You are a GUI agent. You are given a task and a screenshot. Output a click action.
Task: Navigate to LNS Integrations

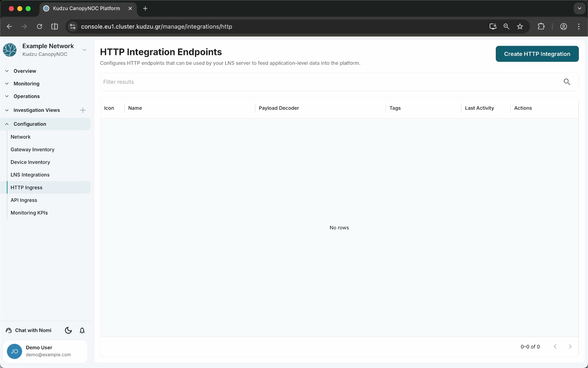(x=30, y=174)
